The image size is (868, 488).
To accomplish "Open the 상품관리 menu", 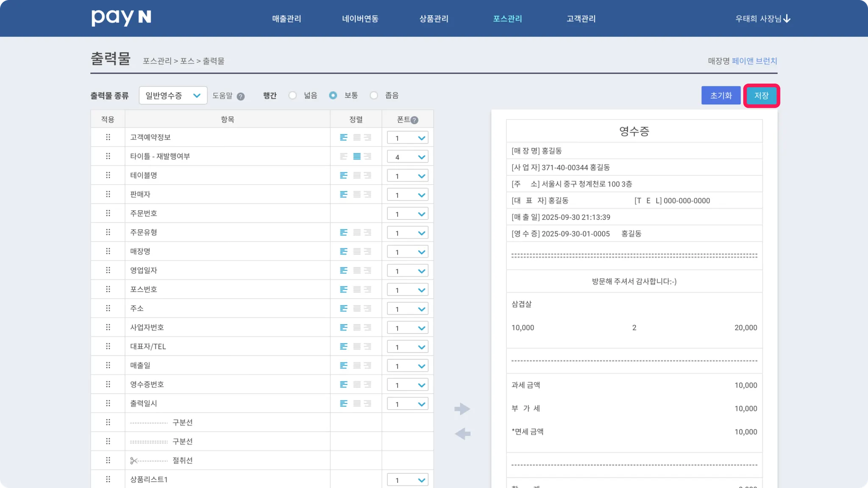I will coord(434,19).
